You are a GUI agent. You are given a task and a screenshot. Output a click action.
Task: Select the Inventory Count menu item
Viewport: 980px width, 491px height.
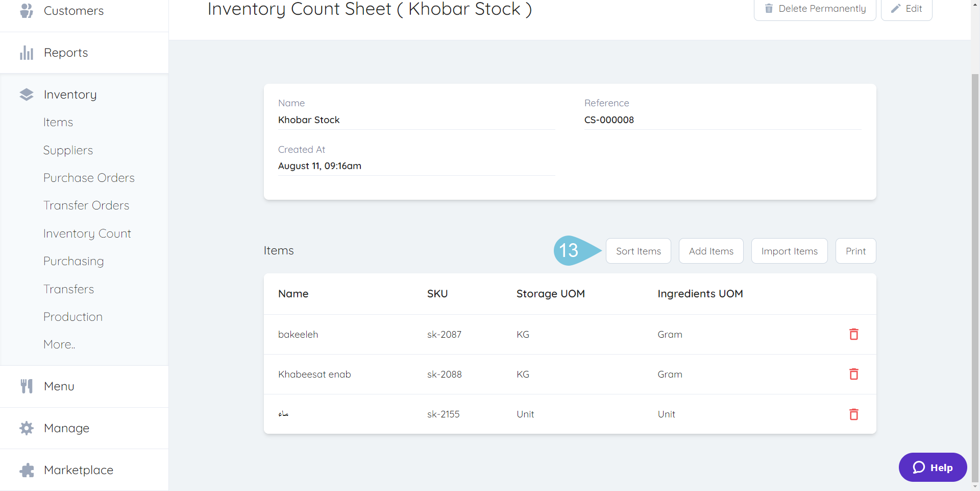pyautogui.click(x=87, y=233)
